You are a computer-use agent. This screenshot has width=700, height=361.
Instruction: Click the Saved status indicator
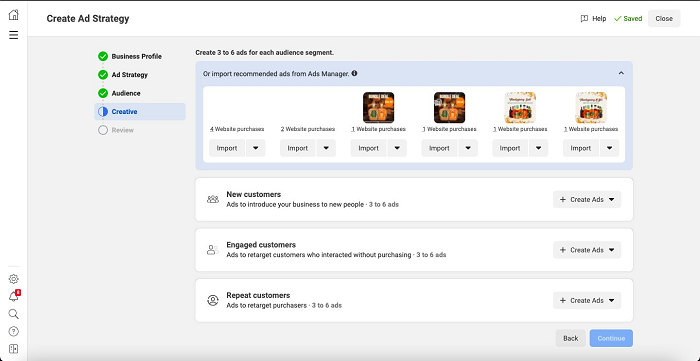628,19
